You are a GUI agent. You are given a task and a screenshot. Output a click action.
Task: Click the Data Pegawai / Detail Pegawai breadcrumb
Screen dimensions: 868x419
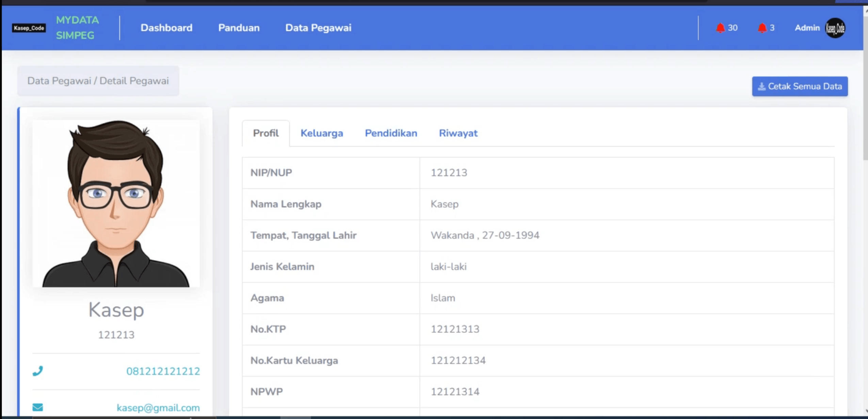pyautogui.click(x=98, y=81)
